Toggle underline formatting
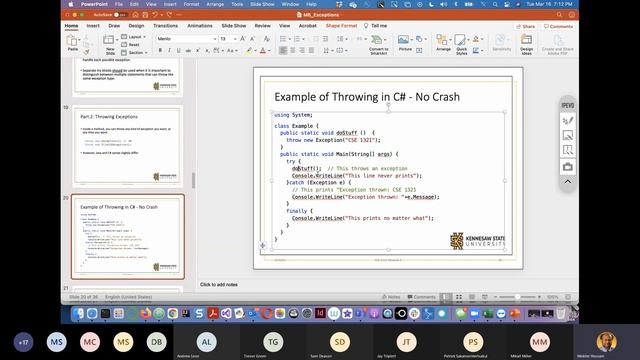The height and width of the screenshot is (360, 640). (x=178, y=50)
